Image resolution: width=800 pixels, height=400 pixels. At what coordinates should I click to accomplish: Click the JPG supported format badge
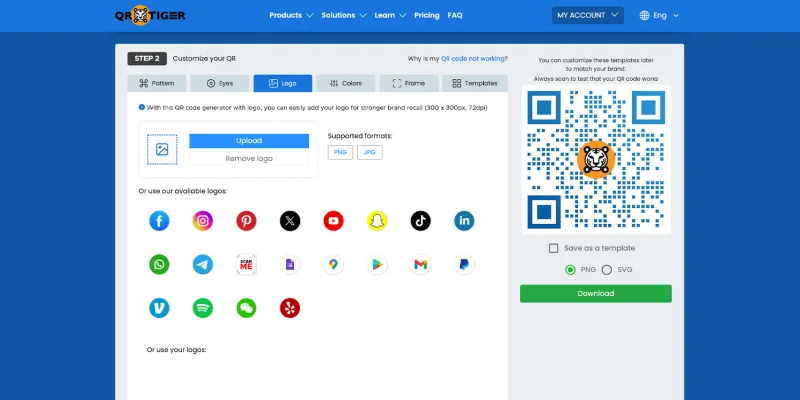pyautogui.click(x=370, y=153)
